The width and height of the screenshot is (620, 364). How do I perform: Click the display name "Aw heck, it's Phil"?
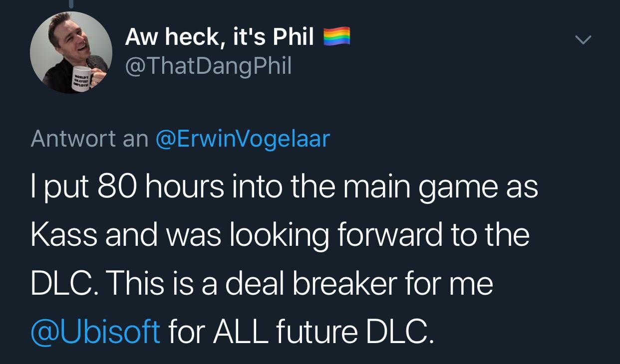pos(220,37)
